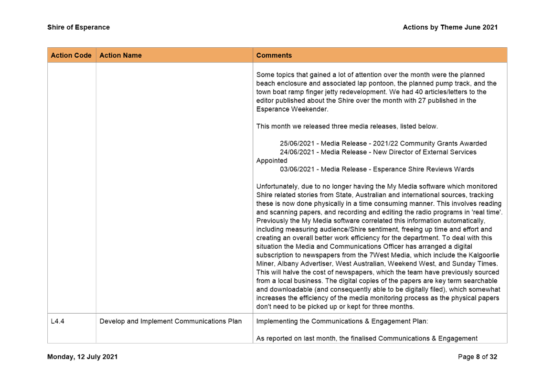The width and height of the screenshot is (554, 392).
Task: Click the line beginning 'Unfortunately, due to no longer'
Action: click(377, 186)
